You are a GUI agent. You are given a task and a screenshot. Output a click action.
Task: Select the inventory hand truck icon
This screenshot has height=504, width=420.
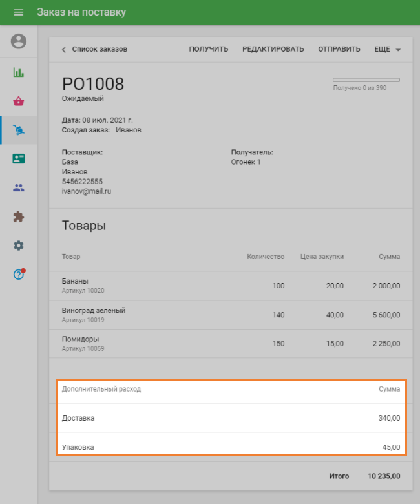point(19,130)
